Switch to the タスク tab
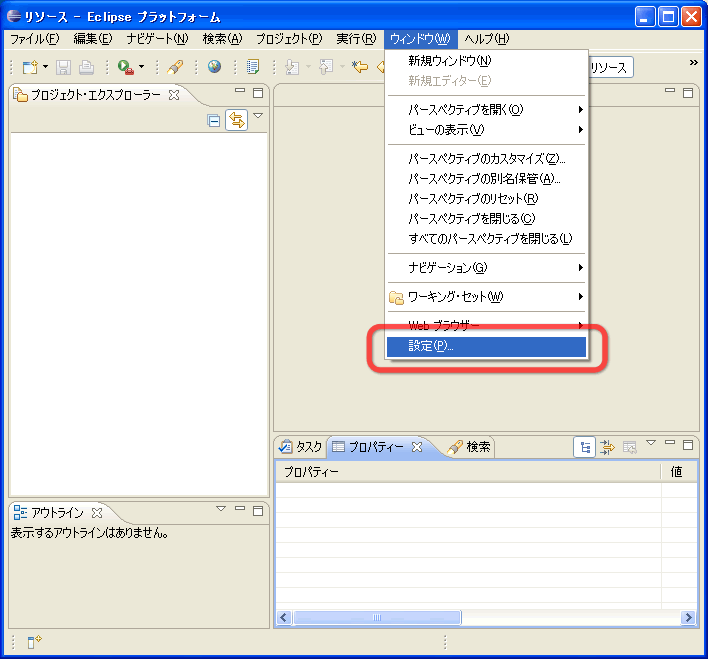 pyautogui.click(x=300, y=447)
